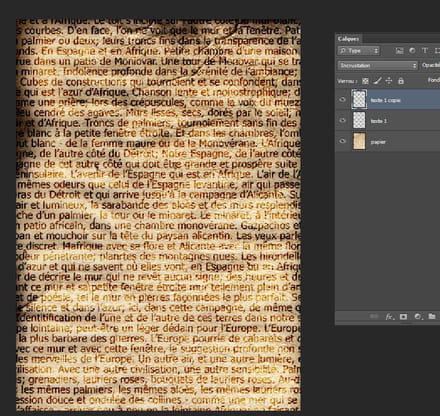
Task: Click the parchment text document canvas
Action: 158,215
